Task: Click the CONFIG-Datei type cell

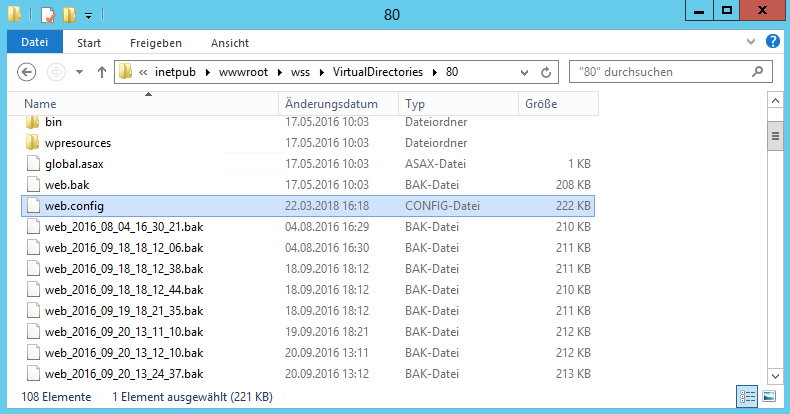Action: pos(442,205)
